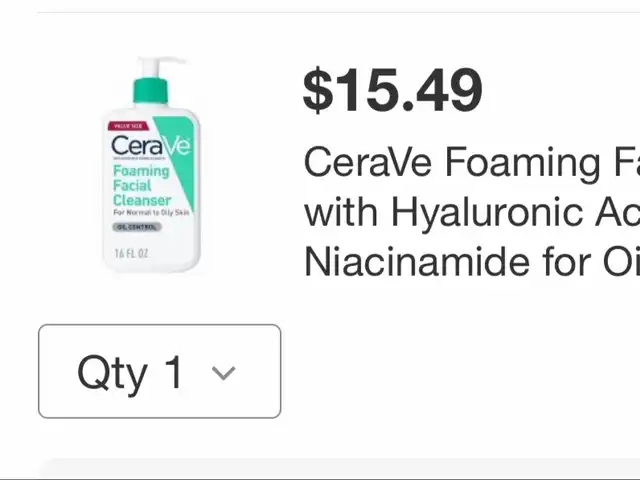Click the word 'CeraVe' in product title

[368, 163]
